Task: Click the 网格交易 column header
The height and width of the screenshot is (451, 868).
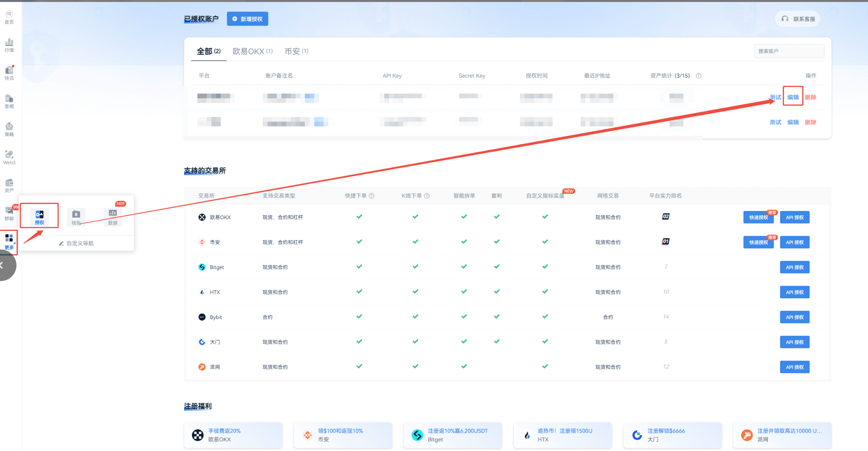Action: coord(608,196)
